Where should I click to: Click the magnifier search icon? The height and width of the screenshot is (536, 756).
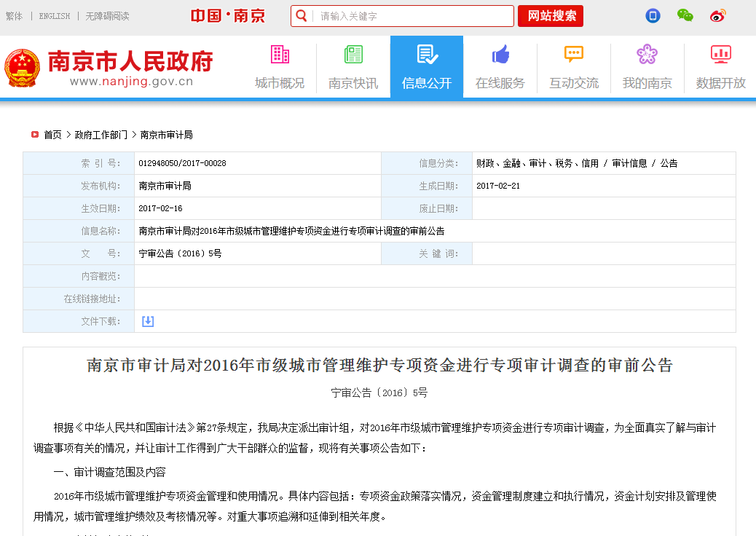[302, 16]
